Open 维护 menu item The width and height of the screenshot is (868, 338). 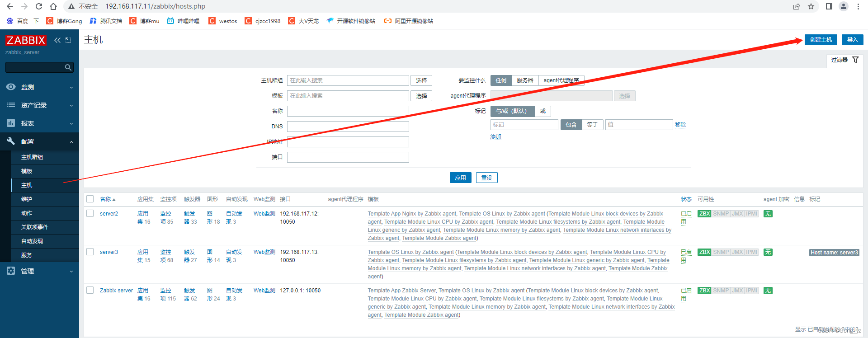pyautogui.click(x=45, y=199)
